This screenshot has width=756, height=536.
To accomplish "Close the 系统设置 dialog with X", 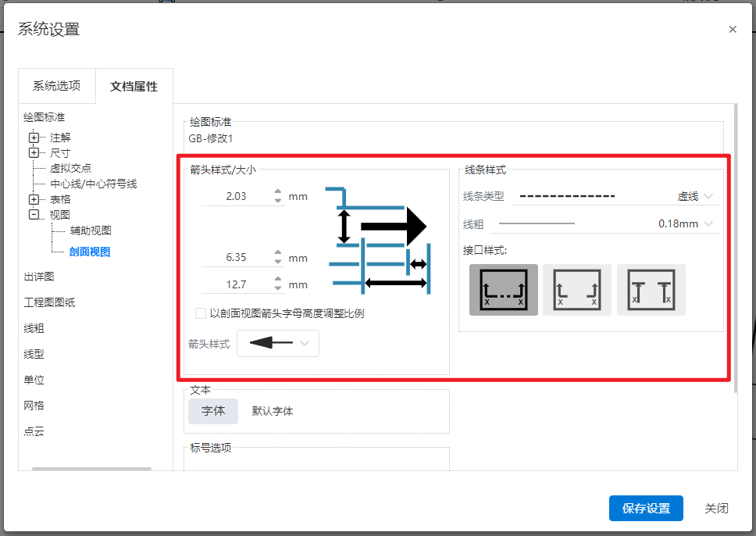I will point(733,30).
